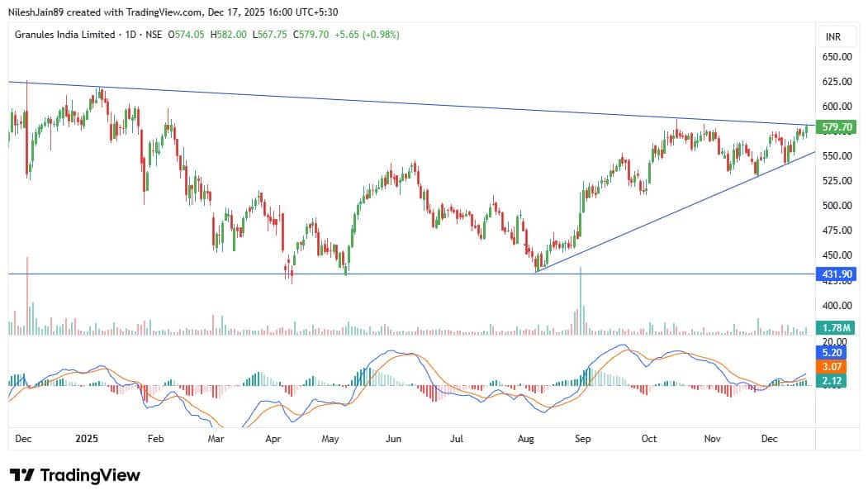868x500 pixels.
Task: Click the 475.00 price axis label
Action: click(837, 231)
